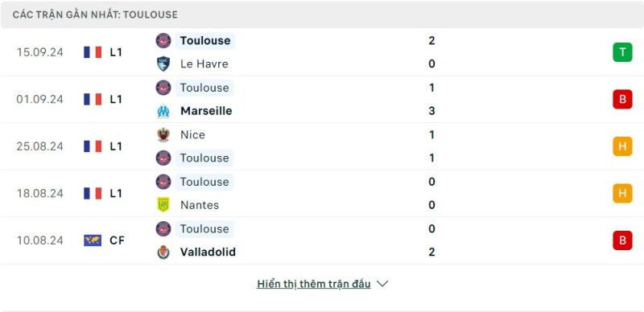Click the world map flag for CF
This screenshot has height=312, width=644.
click(x=93, y=240)
